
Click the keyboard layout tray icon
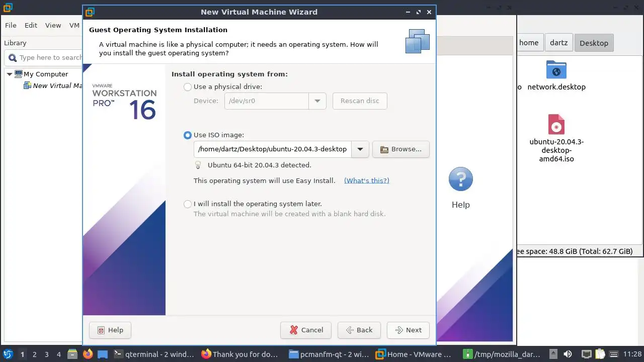[613, 354]
